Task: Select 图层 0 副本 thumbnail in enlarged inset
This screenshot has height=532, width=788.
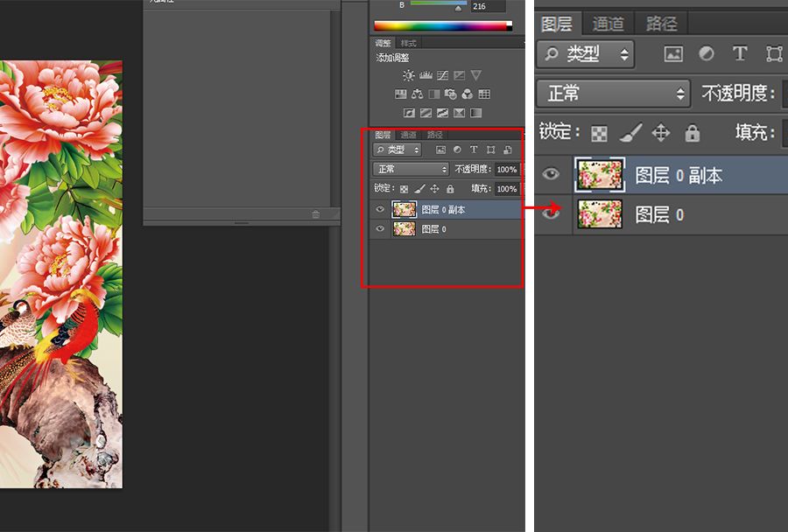Action: click(x=600, y=174)
